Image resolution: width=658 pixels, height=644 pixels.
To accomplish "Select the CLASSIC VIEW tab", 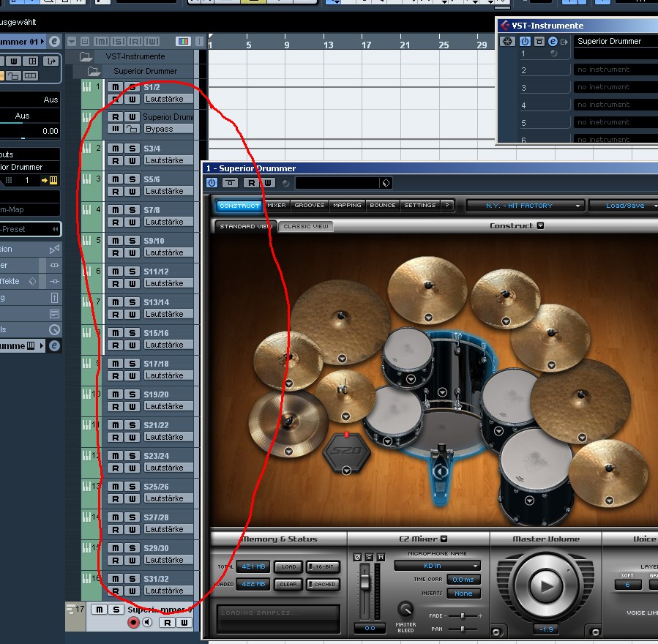I will pyautogui.click(x=305, y=226).
